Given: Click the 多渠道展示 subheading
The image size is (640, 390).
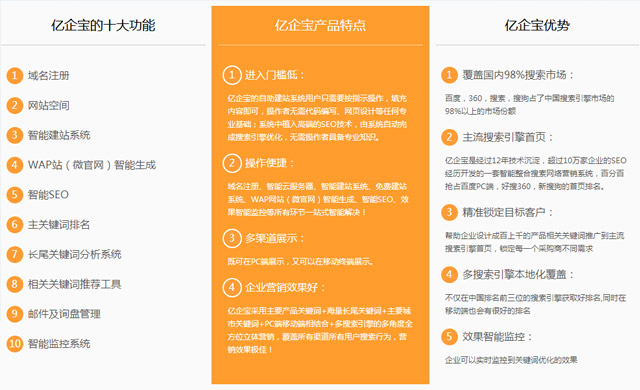Looking at the screenshot, I should click(275, 238).
